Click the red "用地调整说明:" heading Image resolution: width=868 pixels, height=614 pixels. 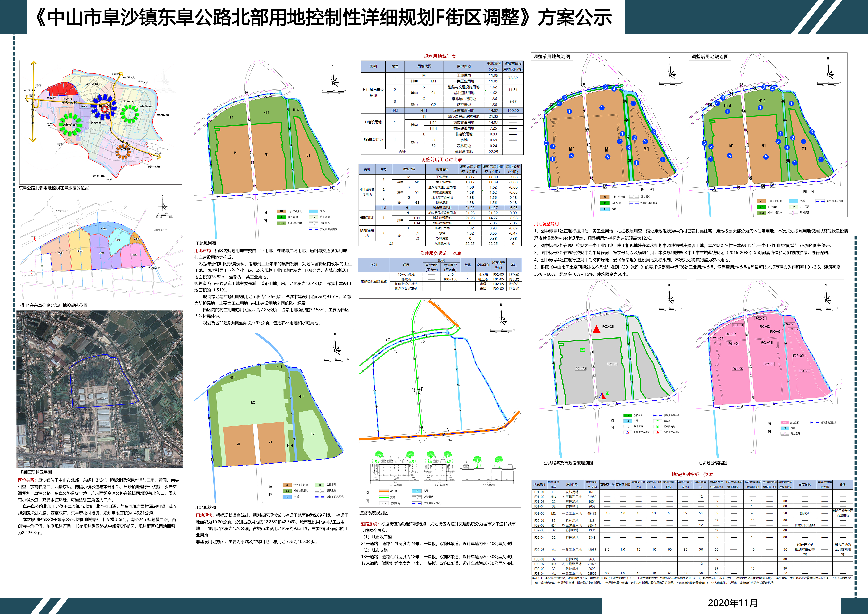point(547,224)
